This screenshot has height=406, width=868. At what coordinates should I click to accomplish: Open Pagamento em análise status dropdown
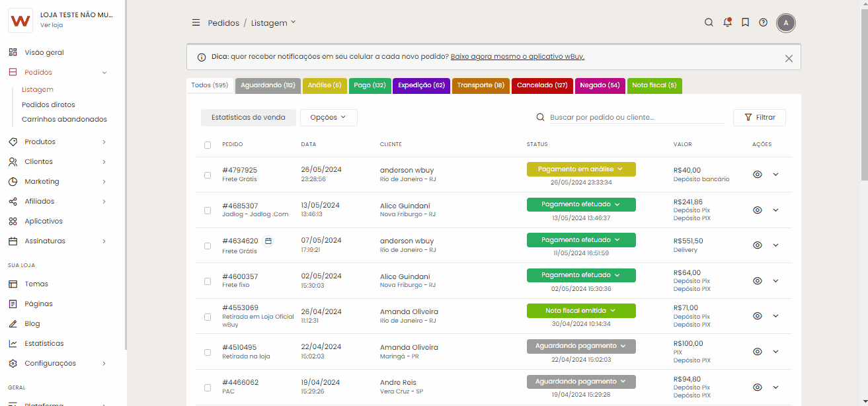point(581,169)
